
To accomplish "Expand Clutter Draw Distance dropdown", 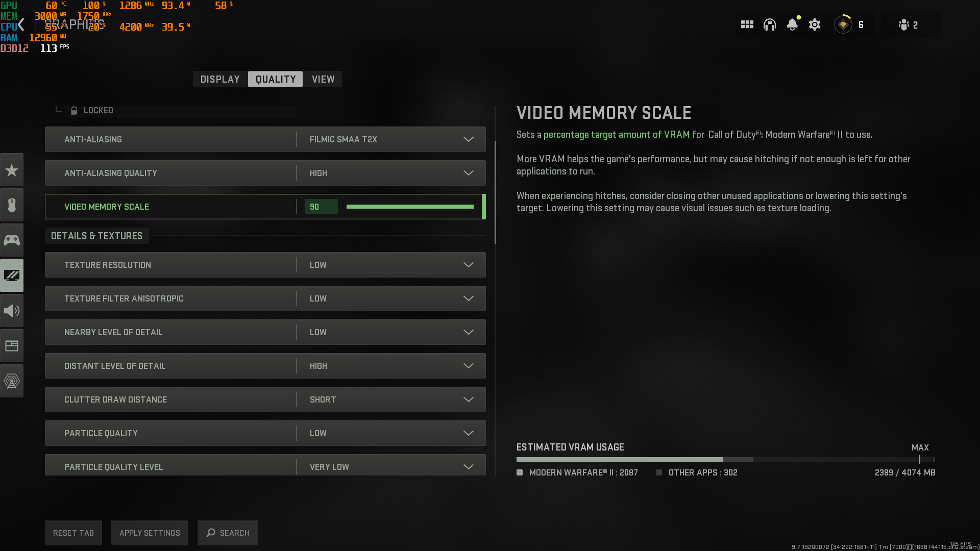I will tap(468, 399).
